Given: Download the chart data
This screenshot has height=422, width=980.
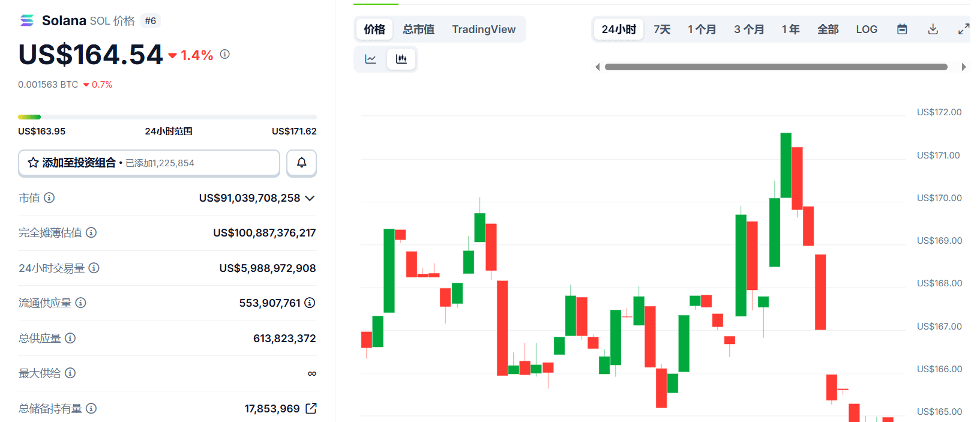Looking at the screenshot, I should pos(933,29).
